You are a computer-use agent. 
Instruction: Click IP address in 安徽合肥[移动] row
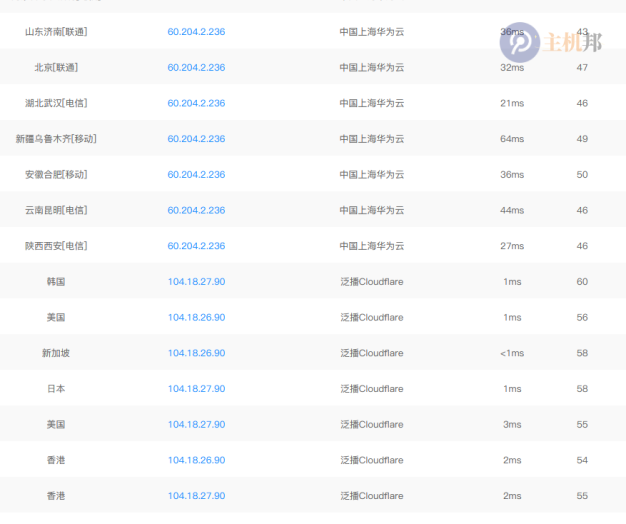coord(196,175)
